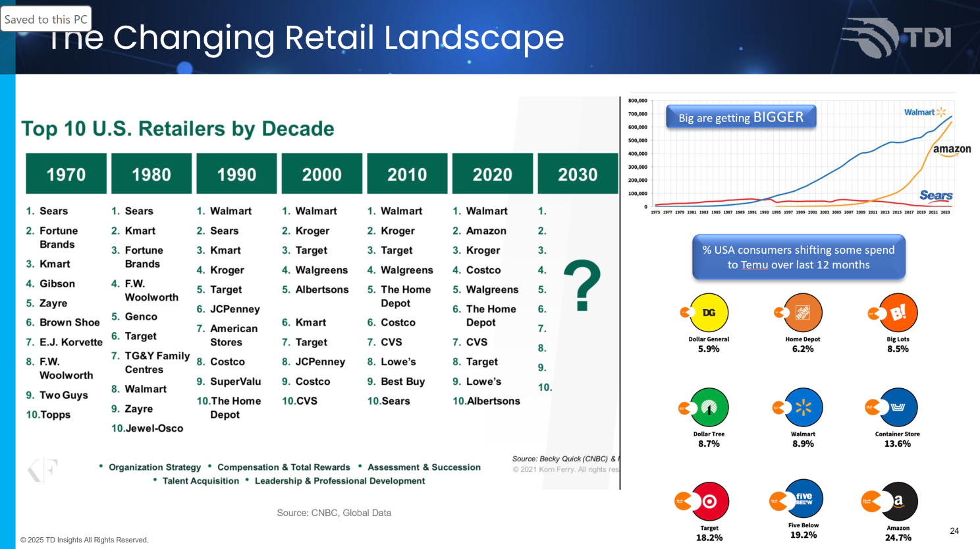The width and height of the screenshot is (980, 549).
Task: Click 'E.J. Korvette' in 1970 list
Action: click(71, 342)
